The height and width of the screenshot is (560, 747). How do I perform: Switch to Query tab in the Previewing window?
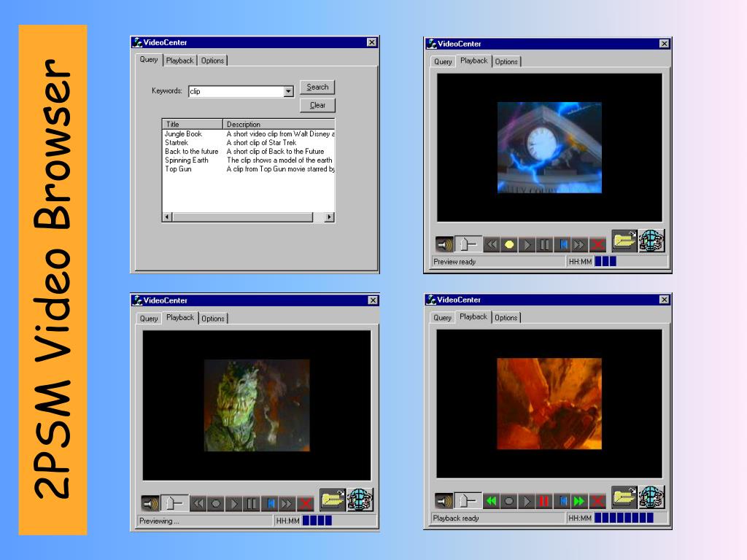(x=149, y=319)
